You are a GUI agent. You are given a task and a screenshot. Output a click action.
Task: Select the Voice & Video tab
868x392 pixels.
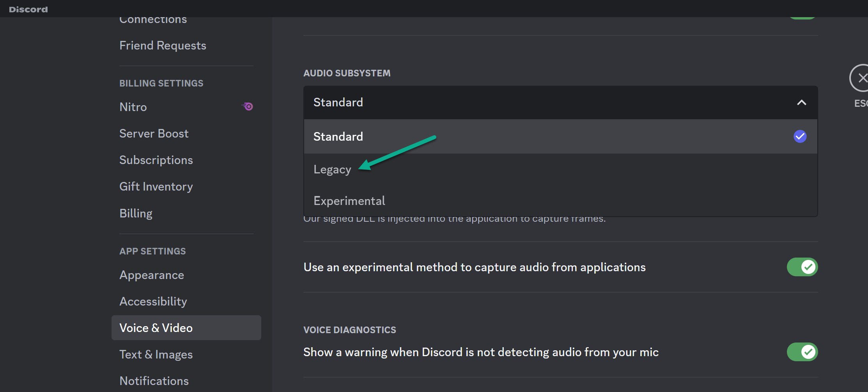pos(186,328)
